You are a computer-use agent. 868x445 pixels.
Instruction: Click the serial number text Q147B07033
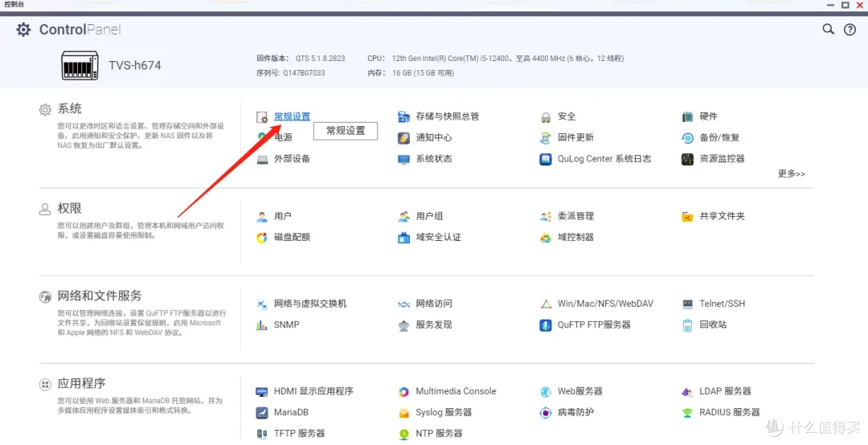pyautogui.click(x=304, y=72)
